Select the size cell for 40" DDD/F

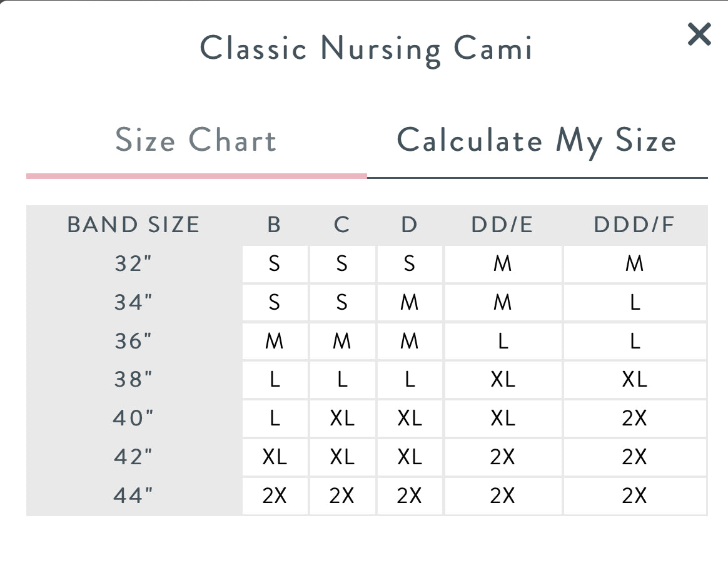pyautogui.click(x=635, y=419)
